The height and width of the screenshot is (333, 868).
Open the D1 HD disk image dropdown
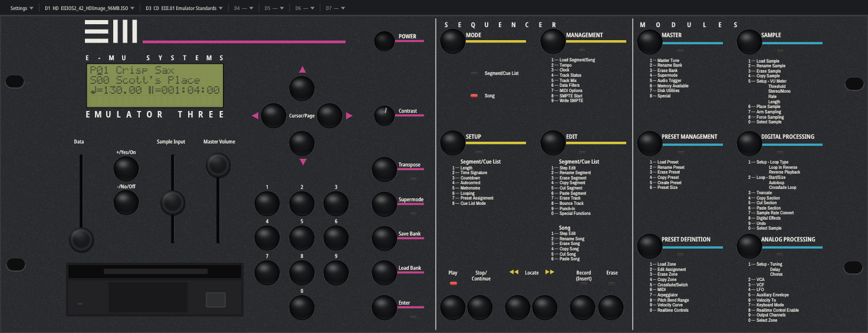tap(90, 8)
